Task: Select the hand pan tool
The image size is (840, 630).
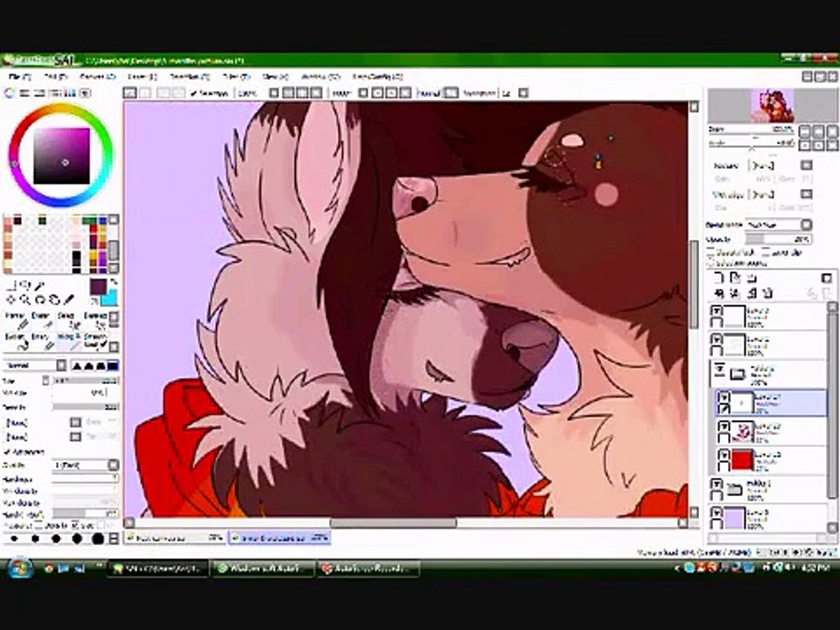Action: (54, 299)
